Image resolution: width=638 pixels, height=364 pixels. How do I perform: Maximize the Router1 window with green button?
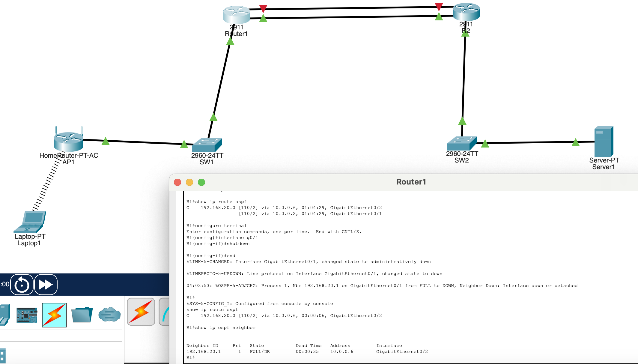(x=201, y=182)
